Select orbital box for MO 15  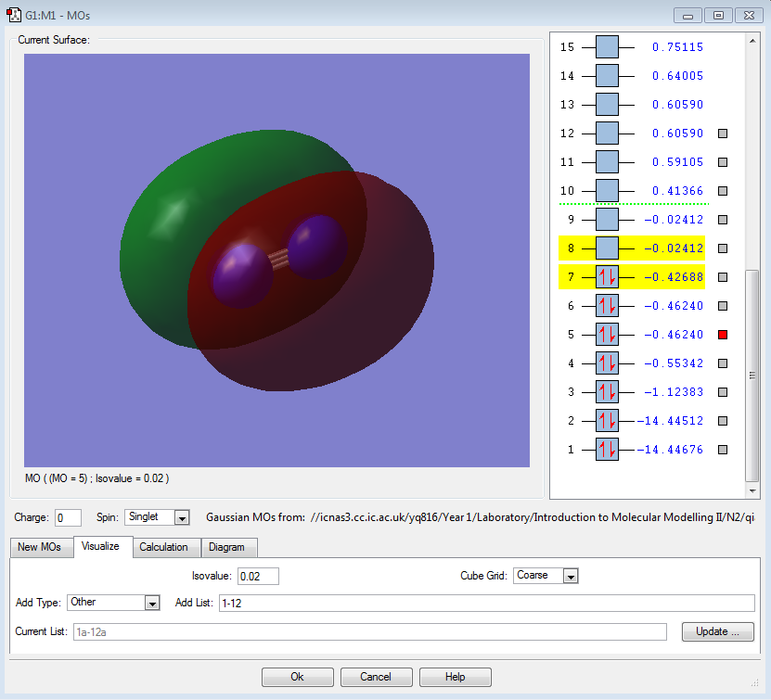[607, 47]
